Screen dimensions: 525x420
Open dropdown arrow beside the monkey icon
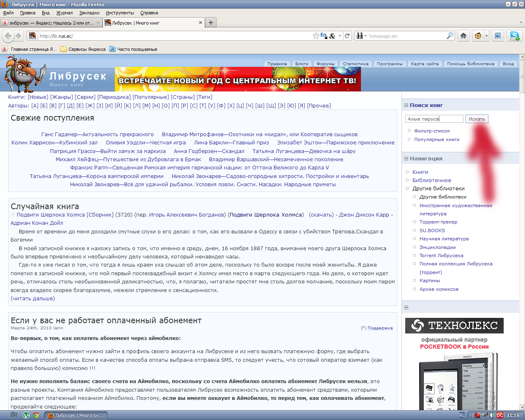pos(486,36)
